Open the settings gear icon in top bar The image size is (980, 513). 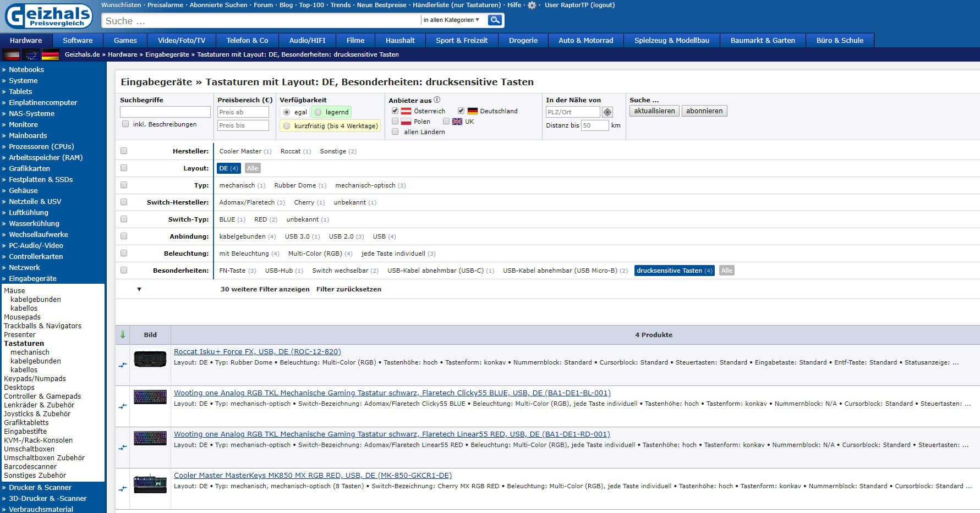click(x=532, y=5)
